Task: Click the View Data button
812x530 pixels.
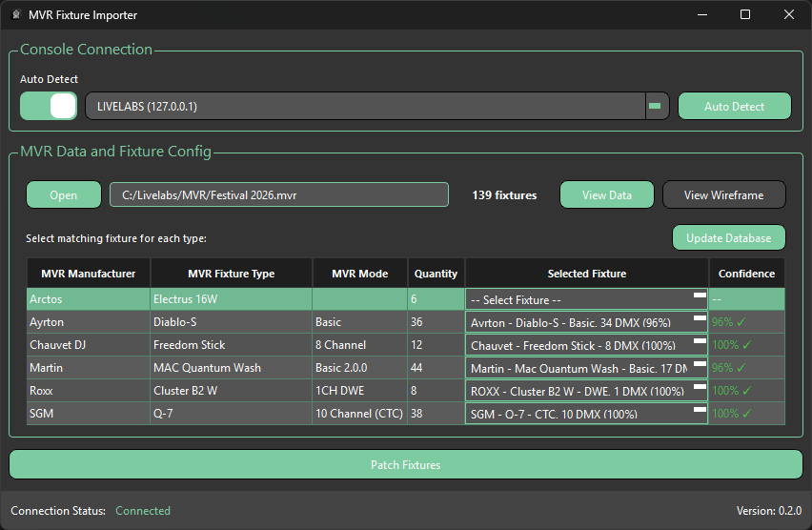Action: (x=607, y=194)
